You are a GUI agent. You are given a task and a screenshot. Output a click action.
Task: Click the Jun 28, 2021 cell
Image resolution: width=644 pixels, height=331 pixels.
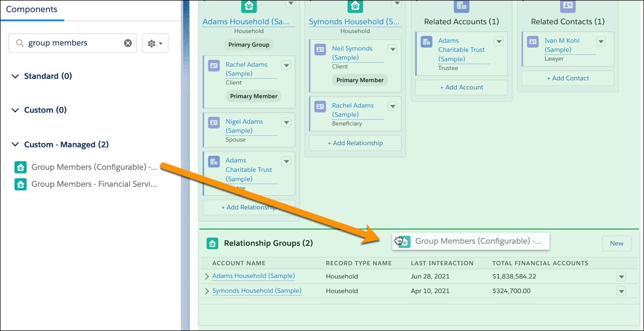click(430, 276)
